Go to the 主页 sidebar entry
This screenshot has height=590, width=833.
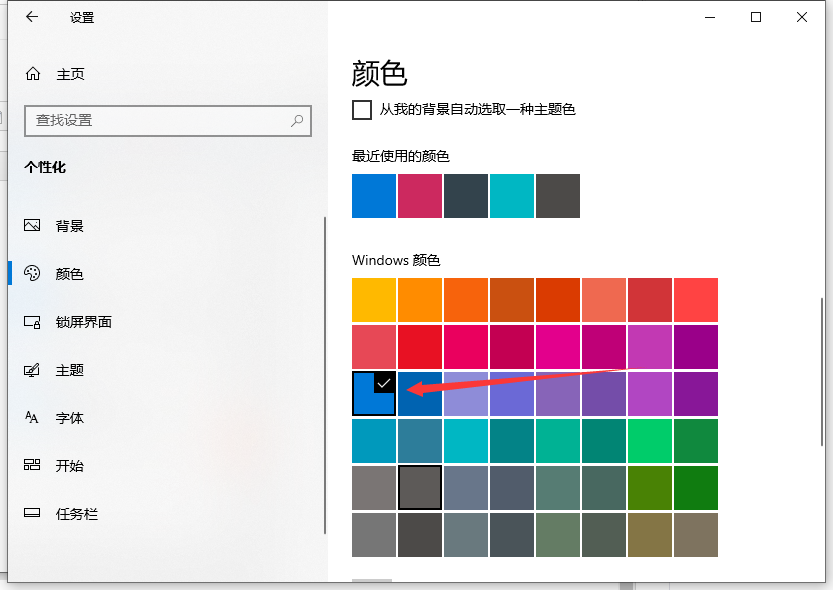coord(70,73)
